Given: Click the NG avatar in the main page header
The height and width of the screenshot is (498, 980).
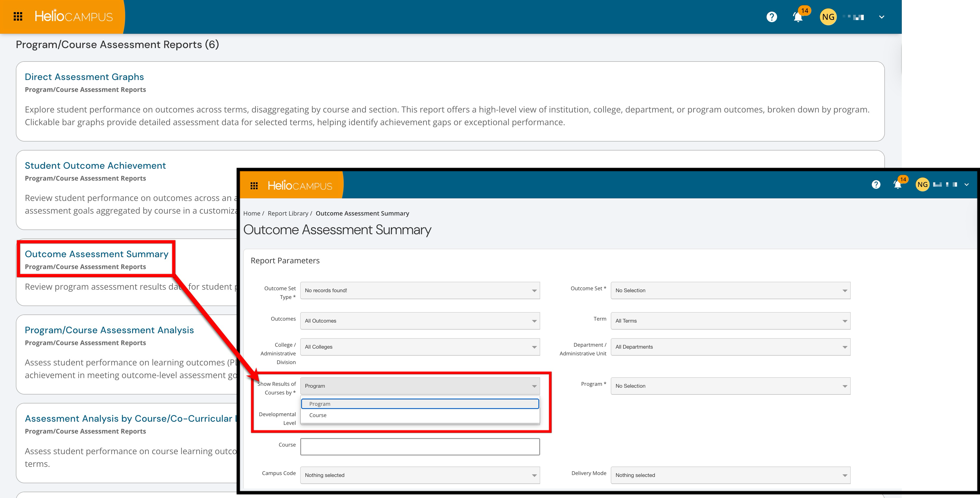Looking at the screenshot, I should click(x=828, y=17).
